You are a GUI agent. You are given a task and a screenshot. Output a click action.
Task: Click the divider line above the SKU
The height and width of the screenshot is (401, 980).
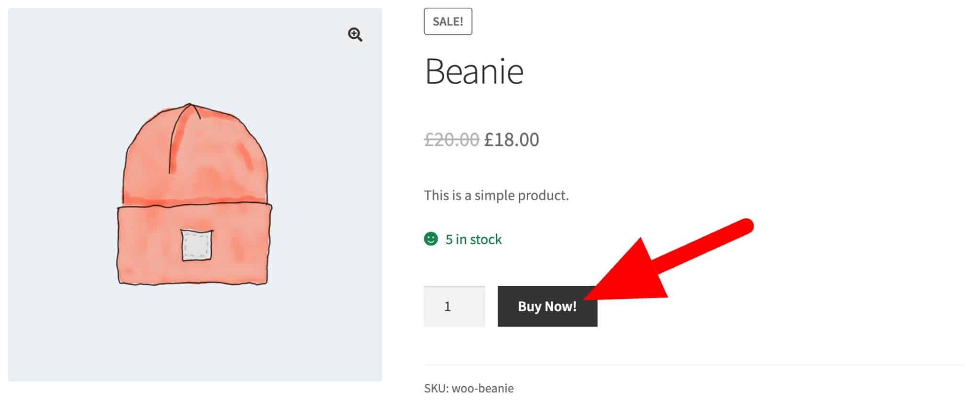(694, 365)
